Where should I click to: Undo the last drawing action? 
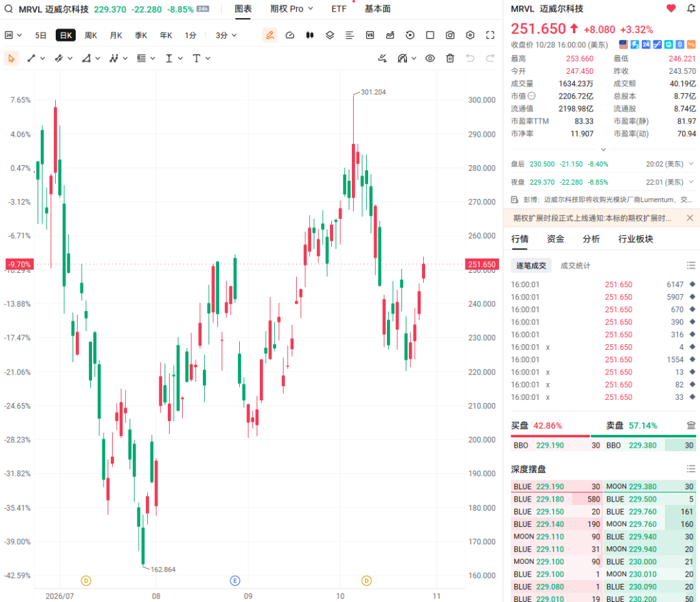click(x=470, y=58)
